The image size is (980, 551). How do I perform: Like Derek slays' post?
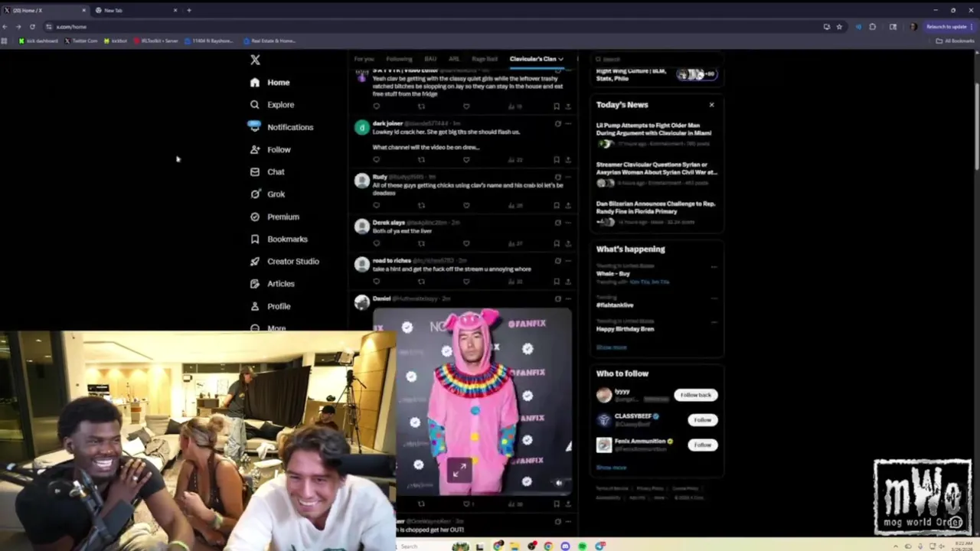point(466,243)
